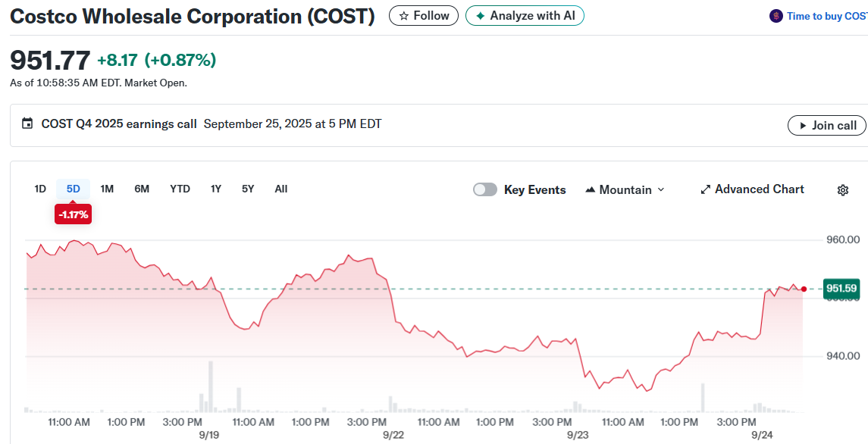Click the calendar icon next to earnings call
The image size is (868, 444).
(x=27, y=124)
